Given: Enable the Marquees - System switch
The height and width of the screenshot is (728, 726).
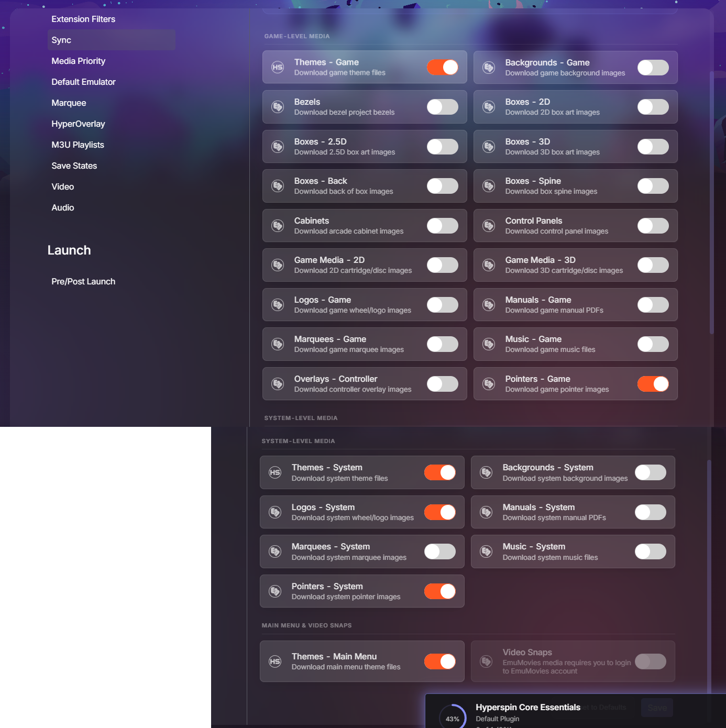Looking at the screenshot, I should (x=439, y=551).
